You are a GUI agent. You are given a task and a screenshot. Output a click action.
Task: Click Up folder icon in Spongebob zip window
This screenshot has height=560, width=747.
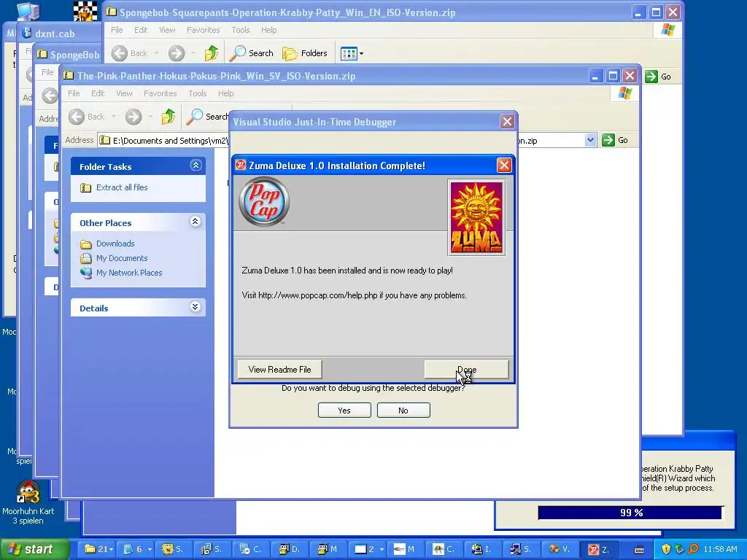(x=211, y=53)
